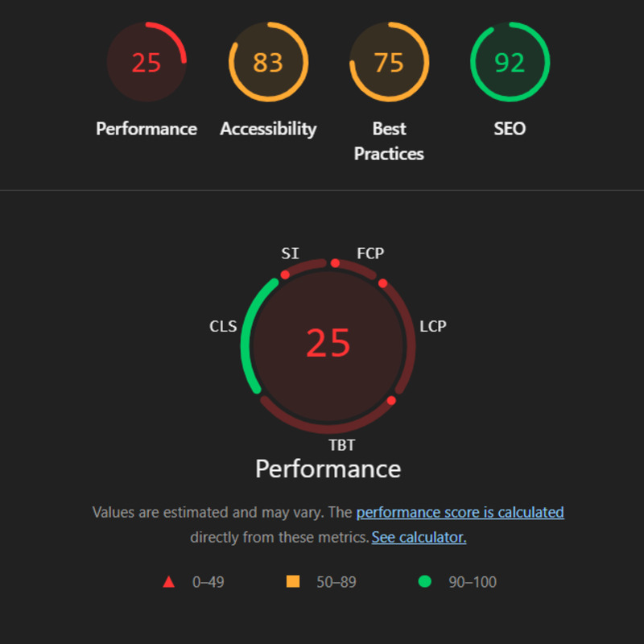Open the SEO gauge showing 92
The height and width of the screenshot is (644, 644).
(510, 62)
